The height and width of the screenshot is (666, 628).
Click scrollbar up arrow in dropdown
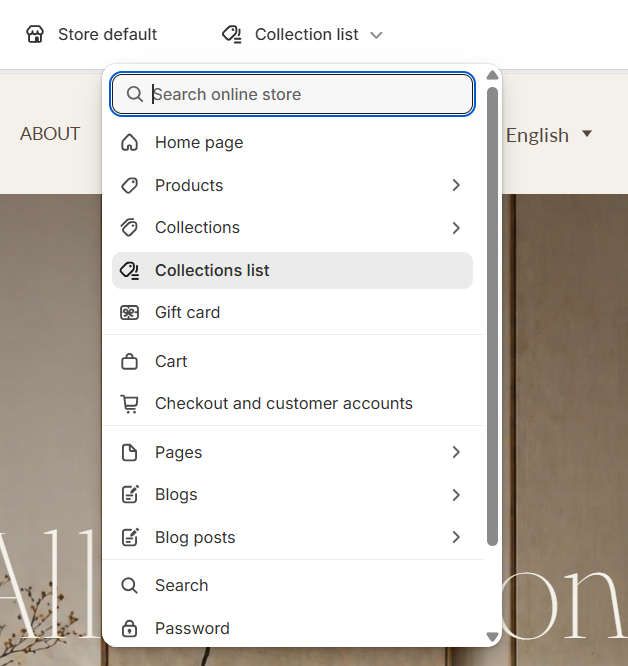492,76
